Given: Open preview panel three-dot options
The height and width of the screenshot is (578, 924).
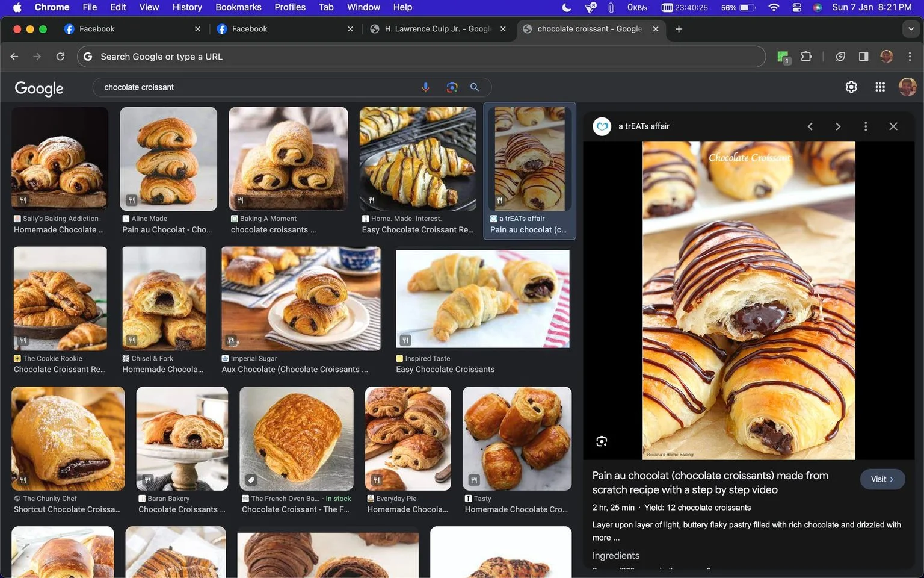Looking at the screenshot, I should coord(866,126).
